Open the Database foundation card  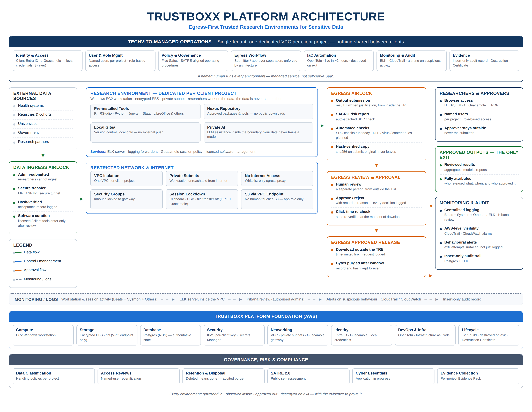(171, 335)
